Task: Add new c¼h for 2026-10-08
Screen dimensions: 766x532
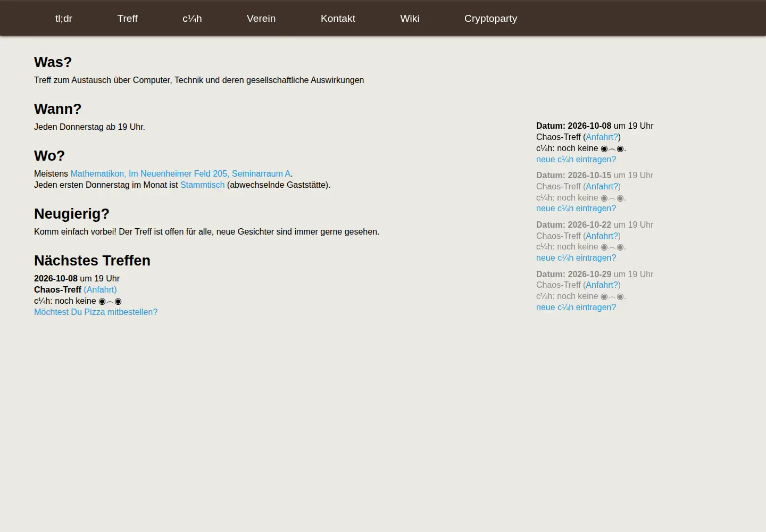Action: (576, 160)
